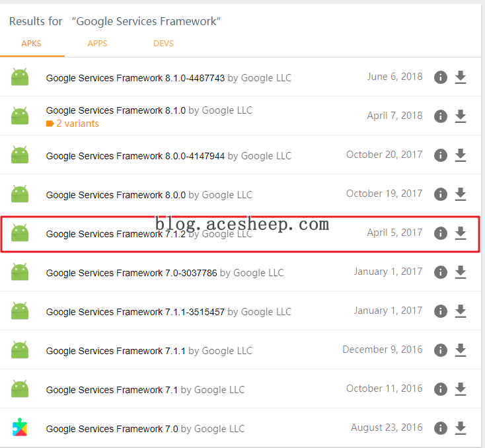Open Google Services Framework 7.1.1-3515457 link

(135, 312)
